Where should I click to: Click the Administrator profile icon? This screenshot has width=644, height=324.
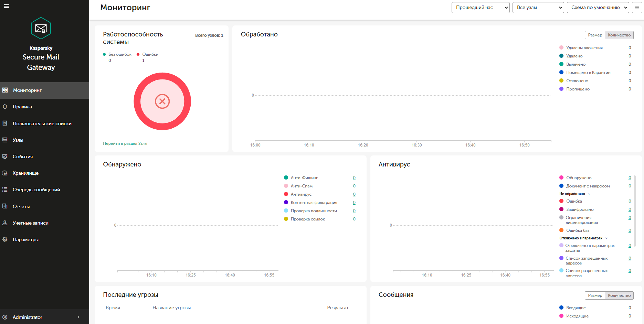(x=5, y=317)
